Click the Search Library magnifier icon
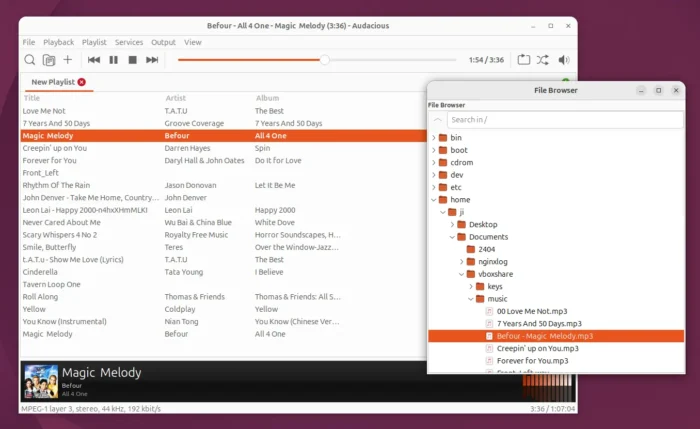Image resolution: width=700 pixels, height=429 pixels. tap(29, 60)
